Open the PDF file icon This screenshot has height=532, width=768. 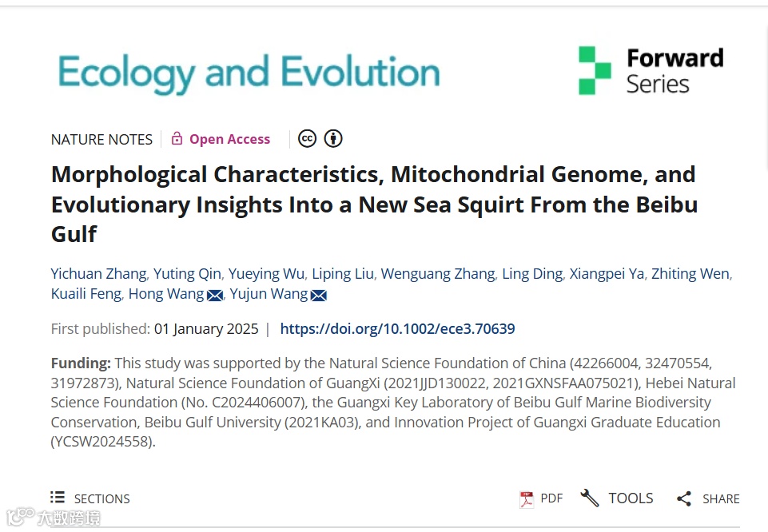point(527,498)
